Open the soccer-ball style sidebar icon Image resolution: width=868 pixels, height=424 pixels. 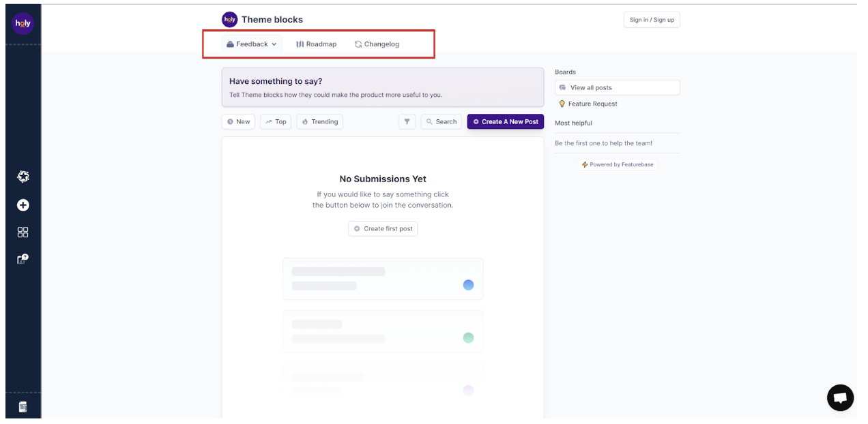pyautogui.click(x=23, y=177)
